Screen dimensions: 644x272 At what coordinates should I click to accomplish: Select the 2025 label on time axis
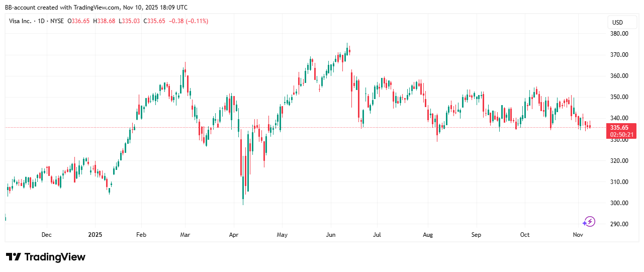[95, 235]
